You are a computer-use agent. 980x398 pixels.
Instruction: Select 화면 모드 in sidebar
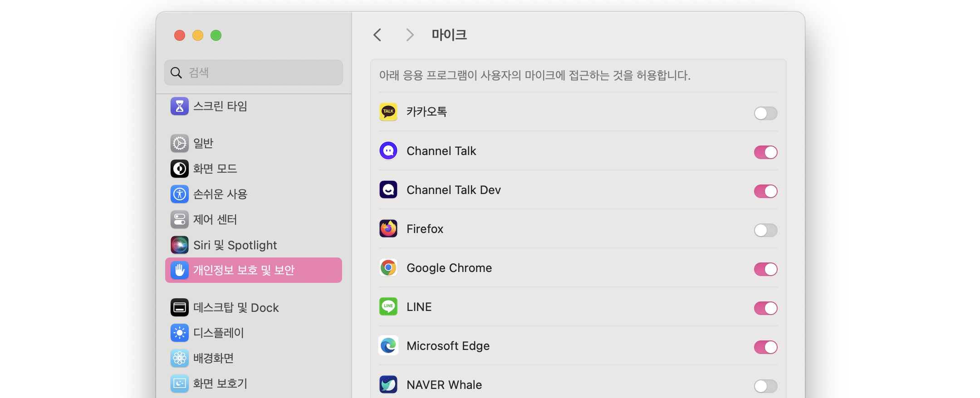coord(254,169)
